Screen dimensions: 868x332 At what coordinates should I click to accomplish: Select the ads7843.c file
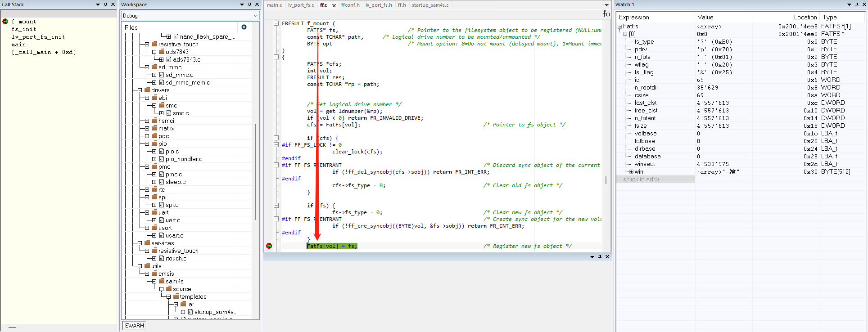(x=187, y=59)
